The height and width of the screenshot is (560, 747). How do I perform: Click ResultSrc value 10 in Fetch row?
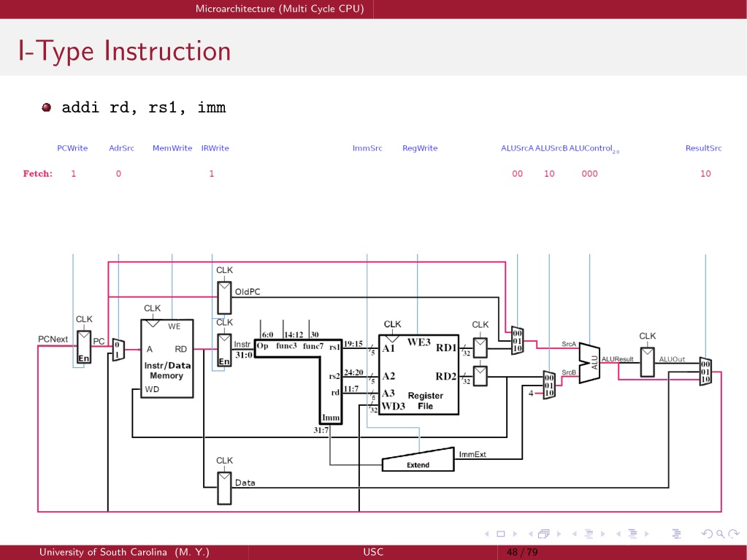point(705,174)
